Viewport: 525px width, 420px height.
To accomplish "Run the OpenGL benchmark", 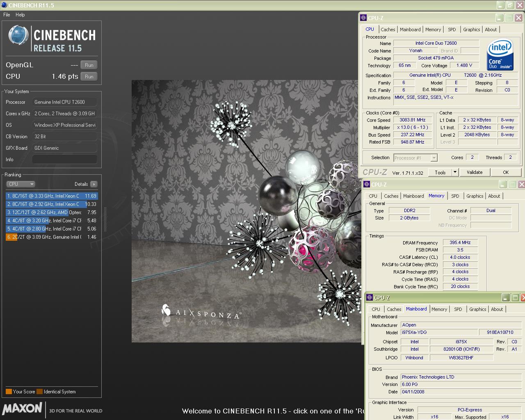I will tap(89, 65).
